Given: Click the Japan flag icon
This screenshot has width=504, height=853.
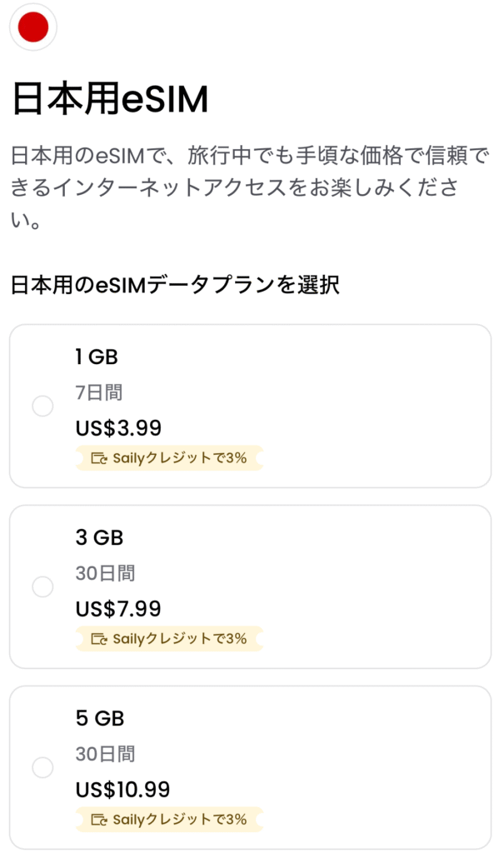Looking at the screenshot, I should pos(33,27).
